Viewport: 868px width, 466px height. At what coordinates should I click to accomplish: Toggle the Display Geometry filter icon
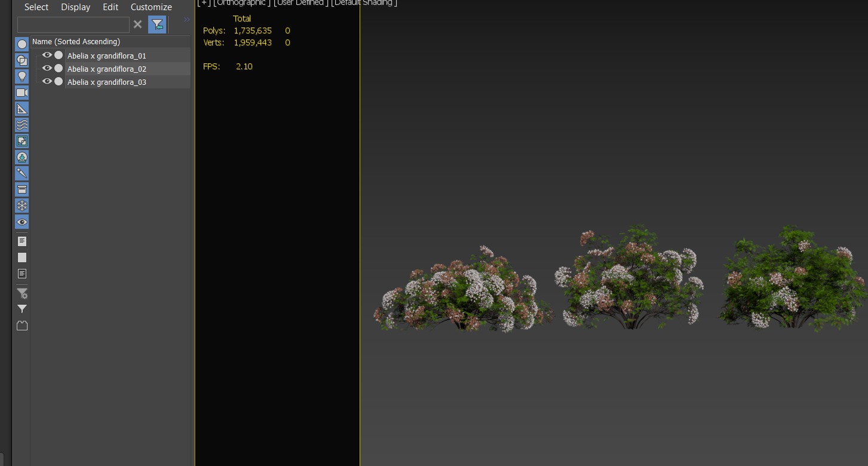click(22, 44)
